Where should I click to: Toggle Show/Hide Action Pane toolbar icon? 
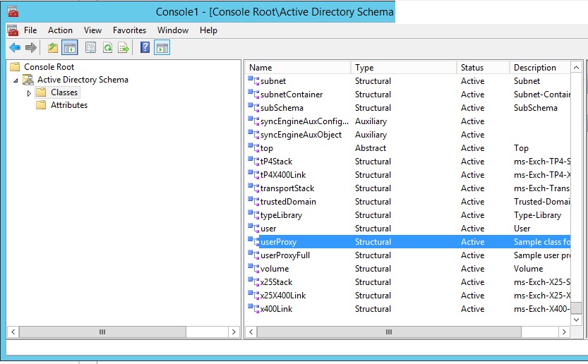[162, 47]
